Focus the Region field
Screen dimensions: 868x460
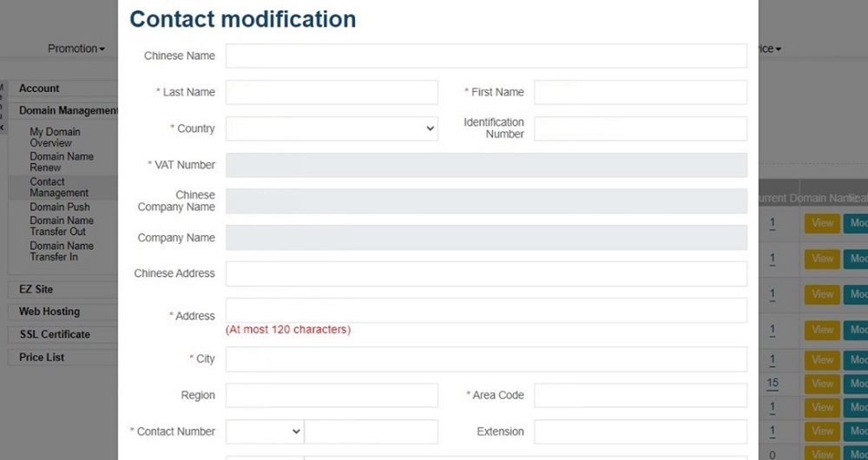point(332,395)
